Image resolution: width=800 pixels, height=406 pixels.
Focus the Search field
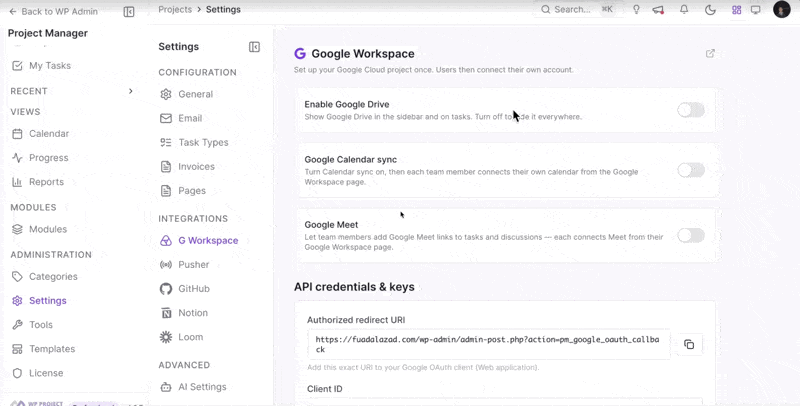[x=577, y=9]
